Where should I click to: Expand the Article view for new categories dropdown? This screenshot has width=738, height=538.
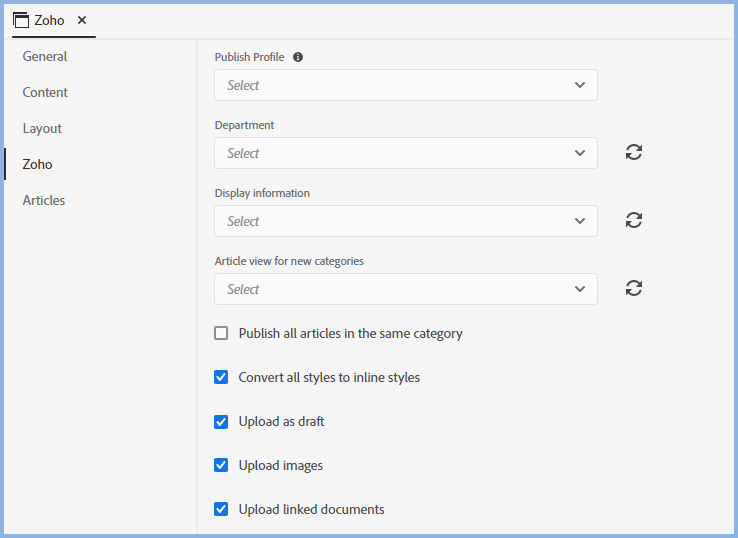pyautogui.click(x=405, y=289)
